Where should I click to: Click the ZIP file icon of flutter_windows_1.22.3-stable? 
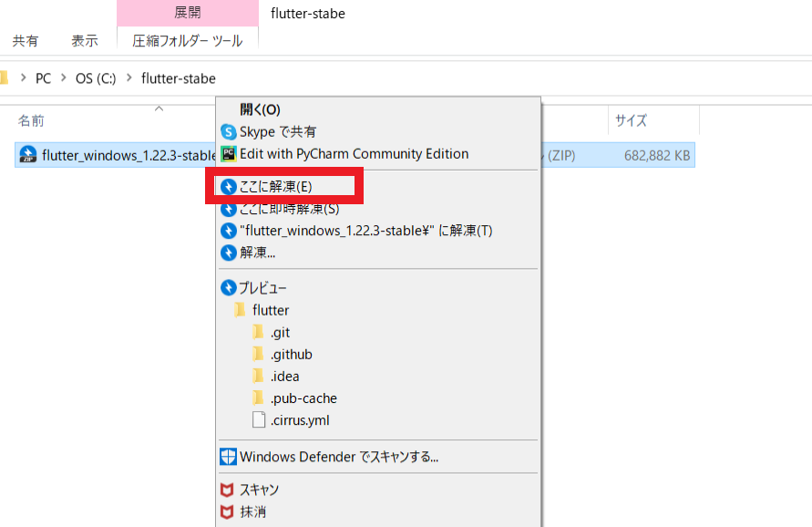(x=28, y=154)
